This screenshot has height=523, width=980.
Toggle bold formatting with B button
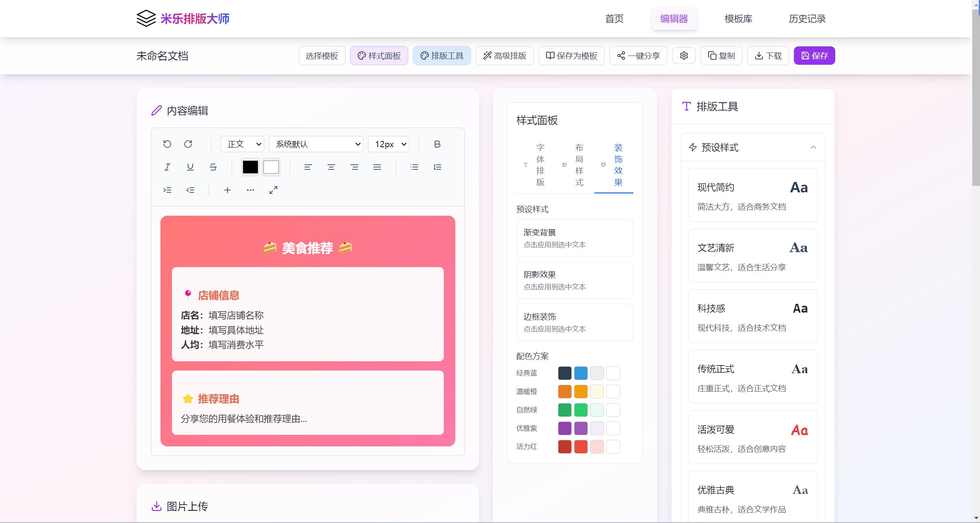click(437, 144)
